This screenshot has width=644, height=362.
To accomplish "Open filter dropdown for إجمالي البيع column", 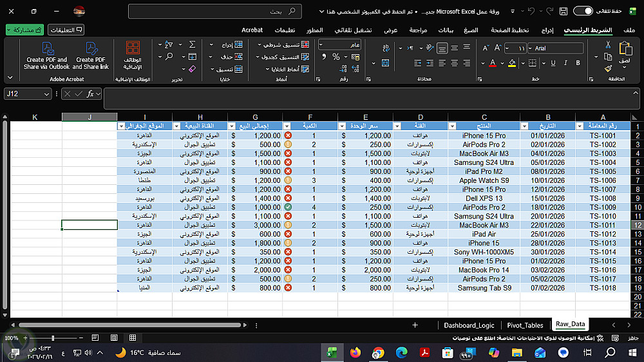I will click(232, 126).
